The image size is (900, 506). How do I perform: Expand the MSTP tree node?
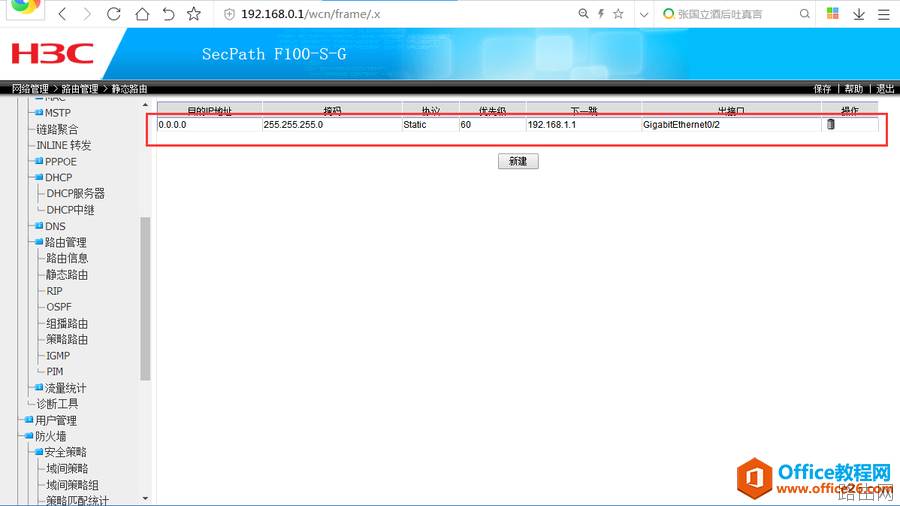(39, 112)
